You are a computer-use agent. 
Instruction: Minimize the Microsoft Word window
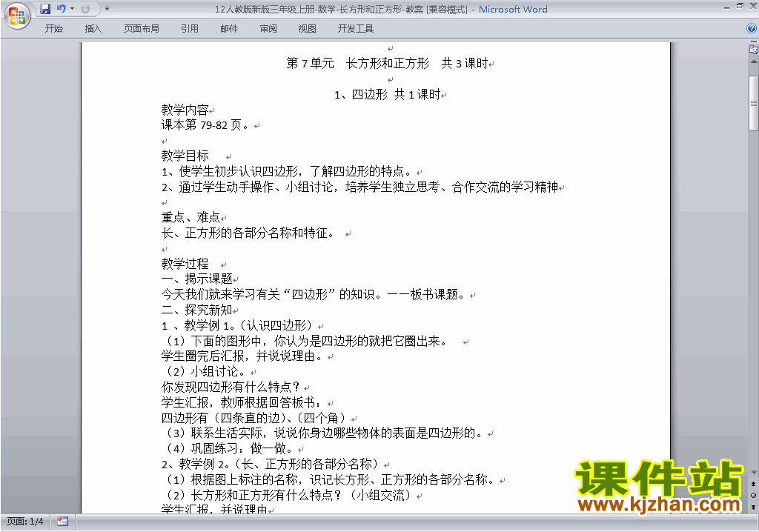(727, 7)
